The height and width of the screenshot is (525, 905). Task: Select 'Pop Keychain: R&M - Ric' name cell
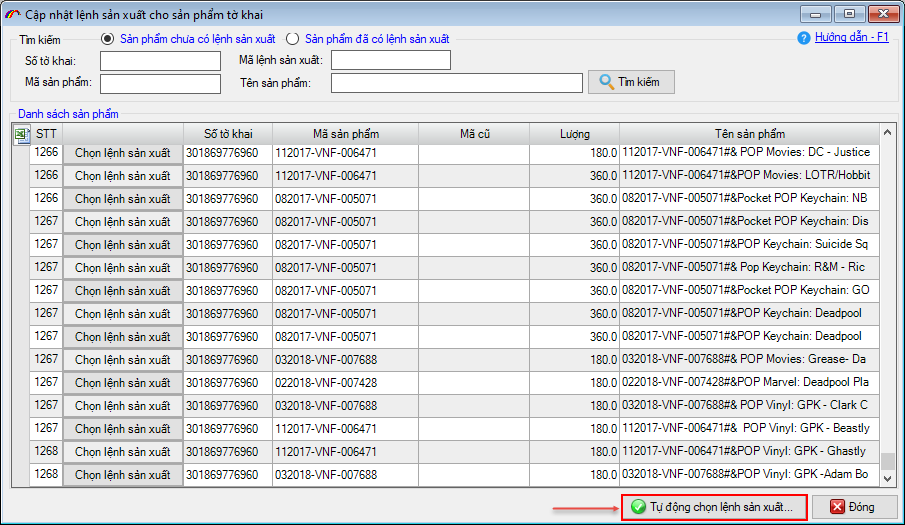[x=750, y=268]
